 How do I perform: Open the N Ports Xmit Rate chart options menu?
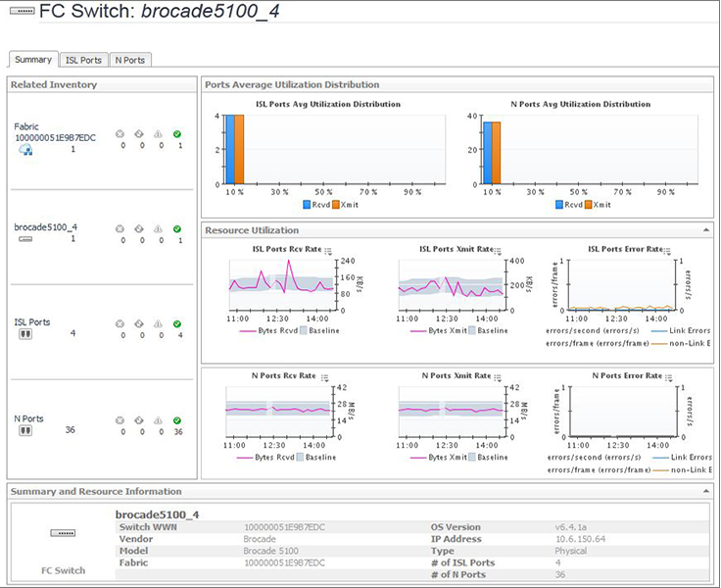[x=498, y=377]
